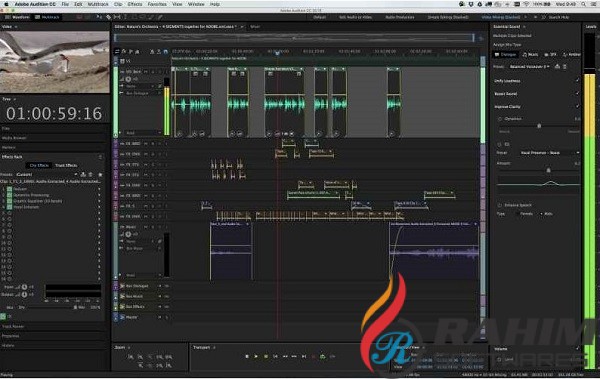Open the Essential Sound Preset dropdown
This screenshot has height=379, width=600.
point(529,67)
